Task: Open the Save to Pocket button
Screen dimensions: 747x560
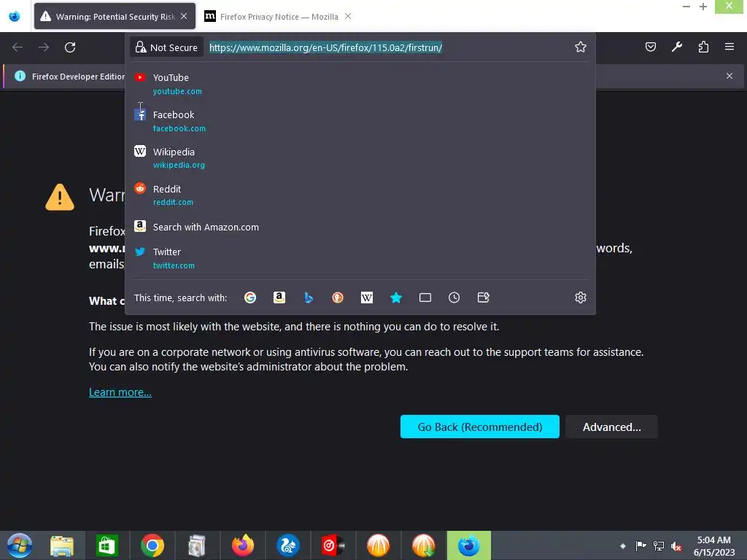Action: tap(650, 47)
